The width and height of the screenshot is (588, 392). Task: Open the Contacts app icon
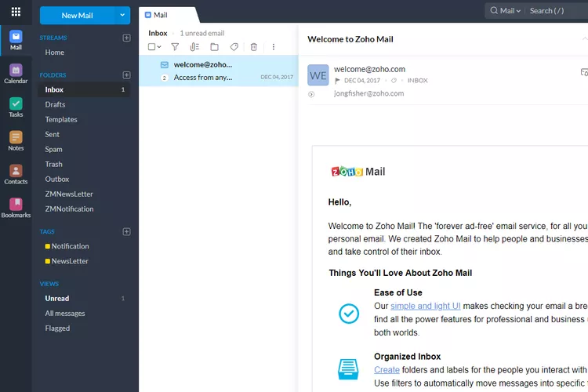[x=16, y=174]
